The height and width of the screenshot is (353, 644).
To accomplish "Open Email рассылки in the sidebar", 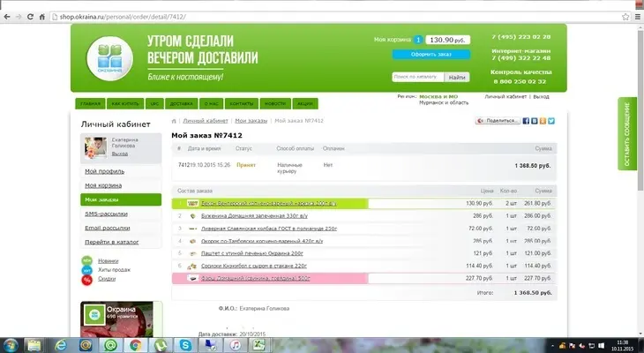I will coord(108,228).
